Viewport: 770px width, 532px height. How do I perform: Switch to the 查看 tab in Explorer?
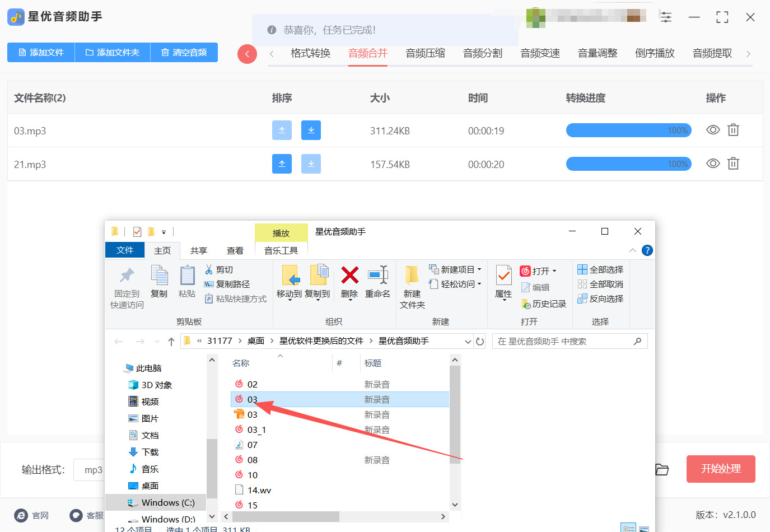[x=235, y=250]
